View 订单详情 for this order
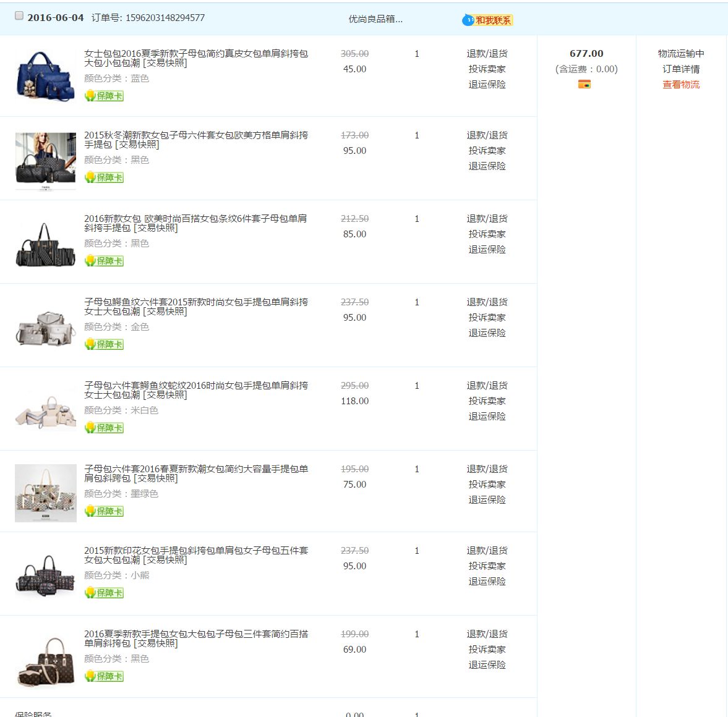 coord(680,69)
